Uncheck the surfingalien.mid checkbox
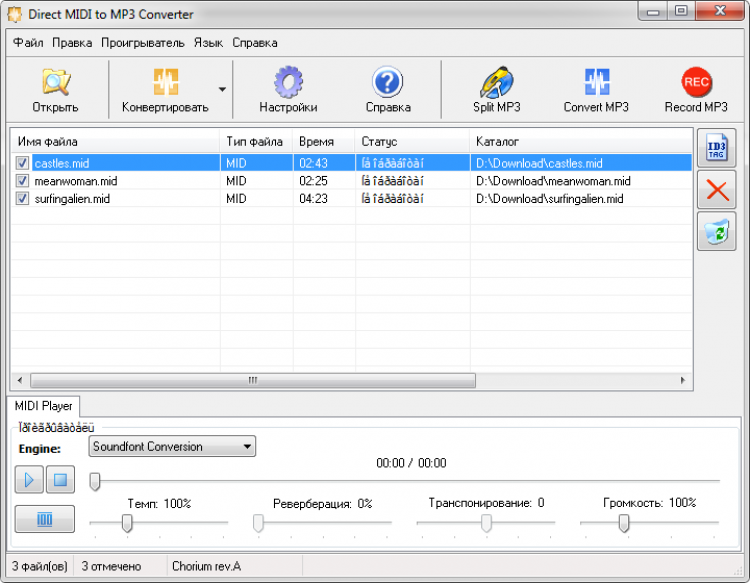750x583 pixels. [22, 198]
